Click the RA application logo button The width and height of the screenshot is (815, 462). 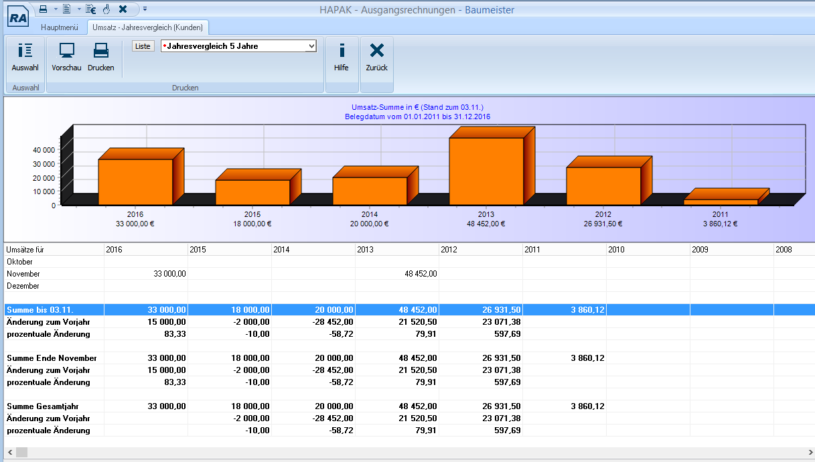tap(18, 18)
